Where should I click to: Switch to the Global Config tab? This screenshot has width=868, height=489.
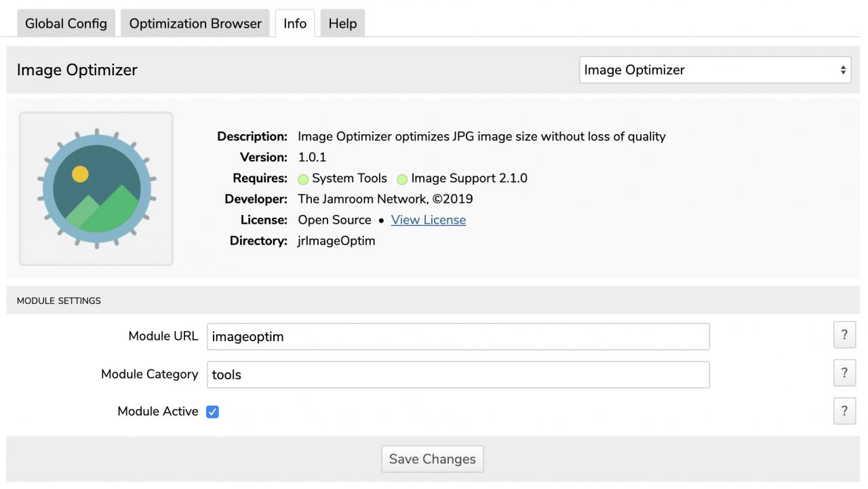(66, 24)
